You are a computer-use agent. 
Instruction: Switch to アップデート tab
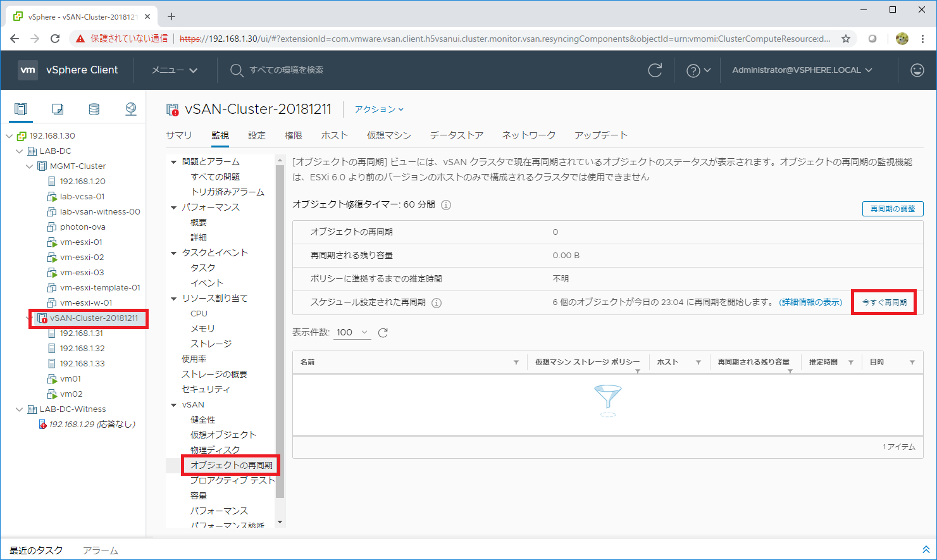pos(601,135)
